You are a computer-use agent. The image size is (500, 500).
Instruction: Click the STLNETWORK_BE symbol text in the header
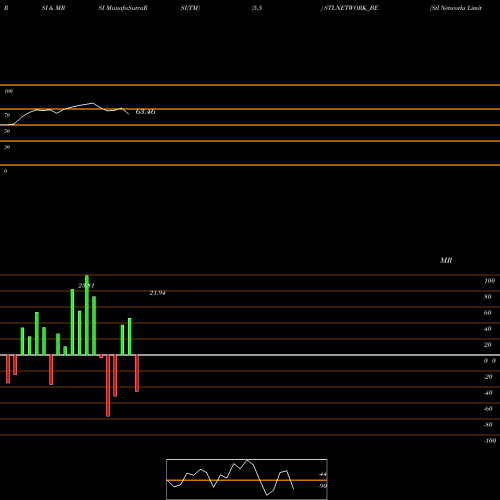pos(351,8)
